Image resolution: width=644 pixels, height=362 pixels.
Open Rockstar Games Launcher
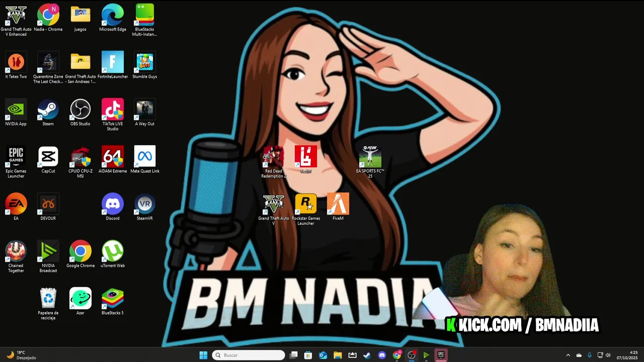click(x=306, y=210)
